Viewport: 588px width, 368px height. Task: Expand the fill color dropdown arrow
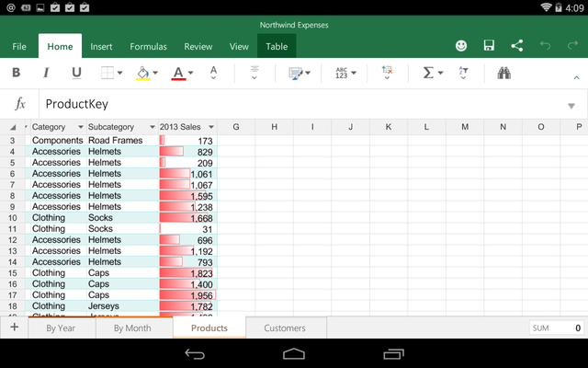155,73
